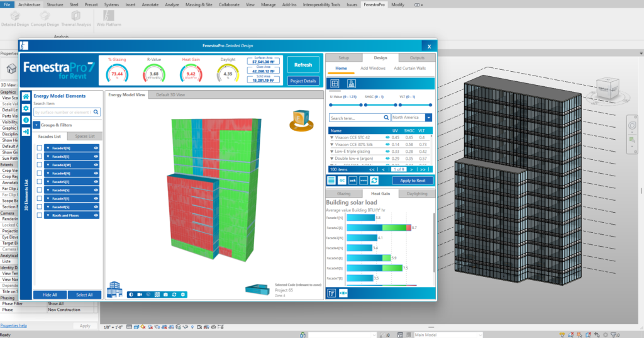This screenshot has width=644, height=338.
Task: Select the list view icon below glazing table
Action: tap(331, 181)
